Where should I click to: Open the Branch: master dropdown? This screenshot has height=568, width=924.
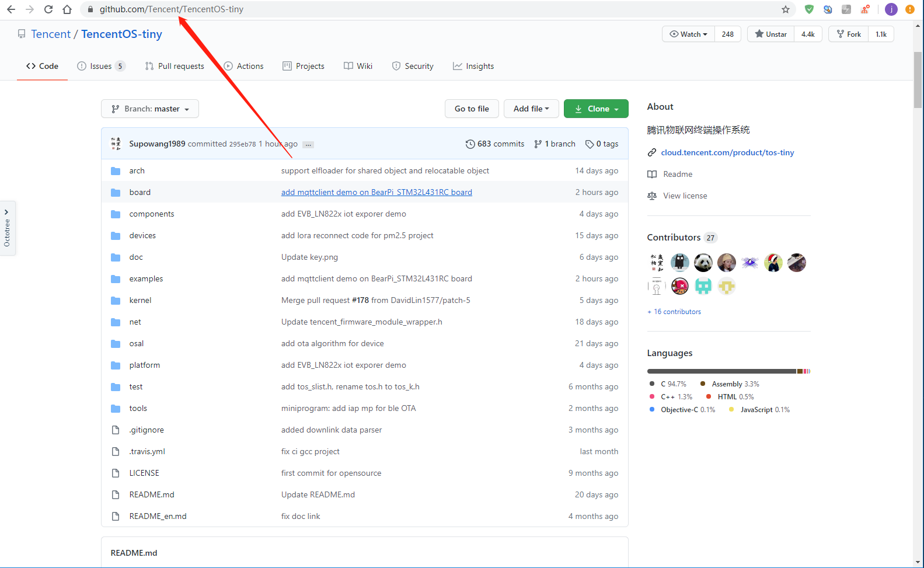pos(150,109)
